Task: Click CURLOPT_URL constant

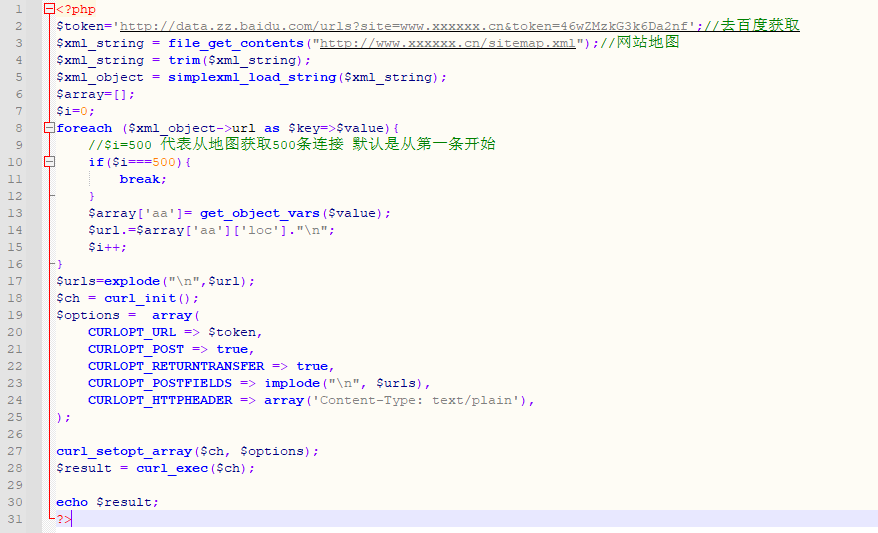Action: 132,333
